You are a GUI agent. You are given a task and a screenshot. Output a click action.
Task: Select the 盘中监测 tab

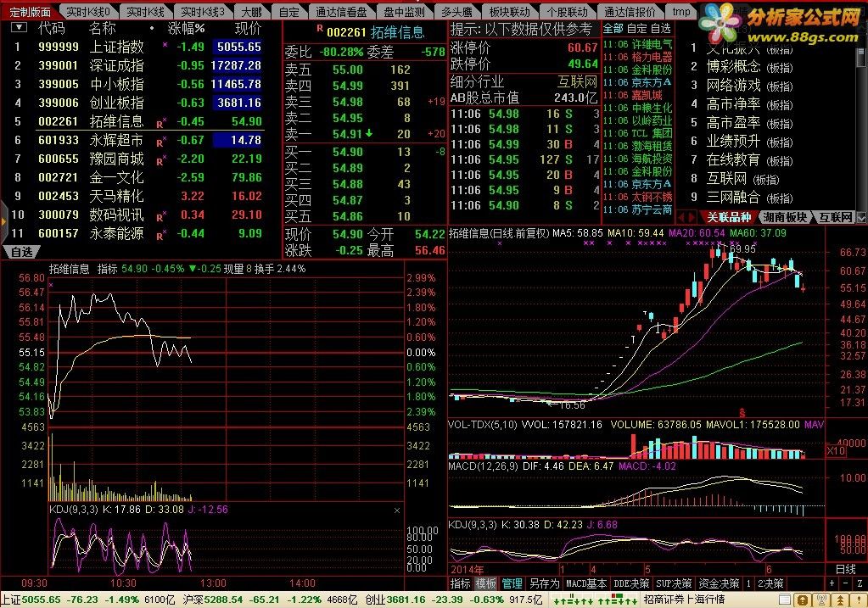[x=404, y=12]
